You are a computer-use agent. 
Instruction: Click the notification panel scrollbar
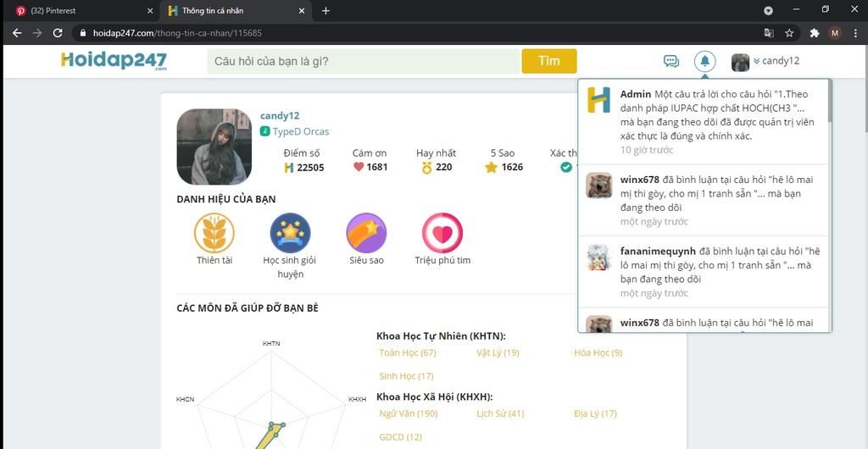[x=830, y=102]
